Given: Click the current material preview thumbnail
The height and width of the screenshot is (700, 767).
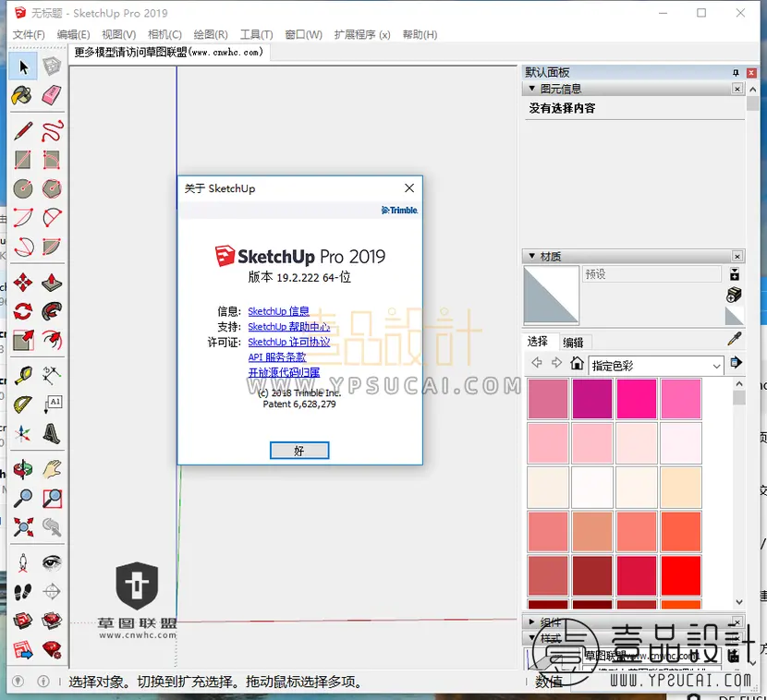Looking at the screenshot, I should [x=552, y=296].
